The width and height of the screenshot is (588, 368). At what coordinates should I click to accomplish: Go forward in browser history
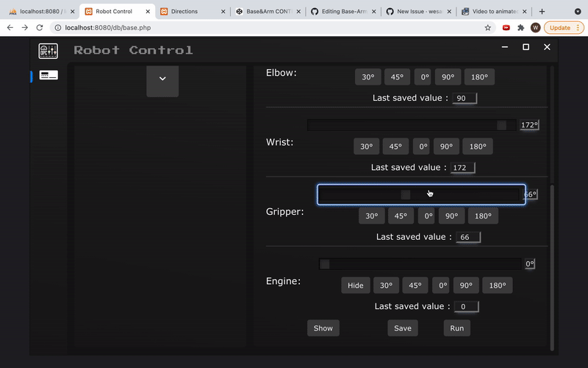25,27
